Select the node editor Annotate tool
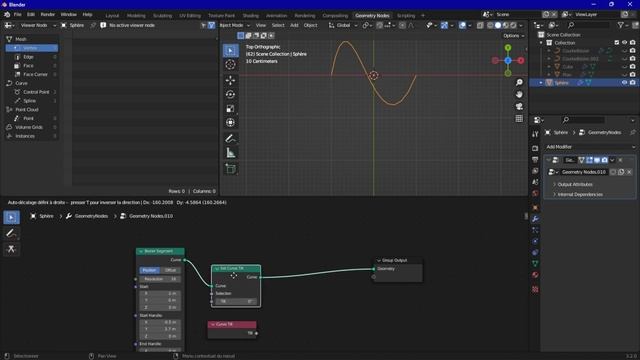Viewport: 640px width, 360px height. (11, 233)
